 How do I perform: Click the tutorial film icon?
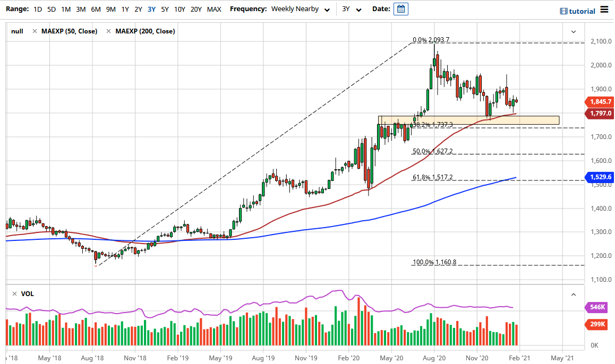pyautogui.click(x=563, y=11)
